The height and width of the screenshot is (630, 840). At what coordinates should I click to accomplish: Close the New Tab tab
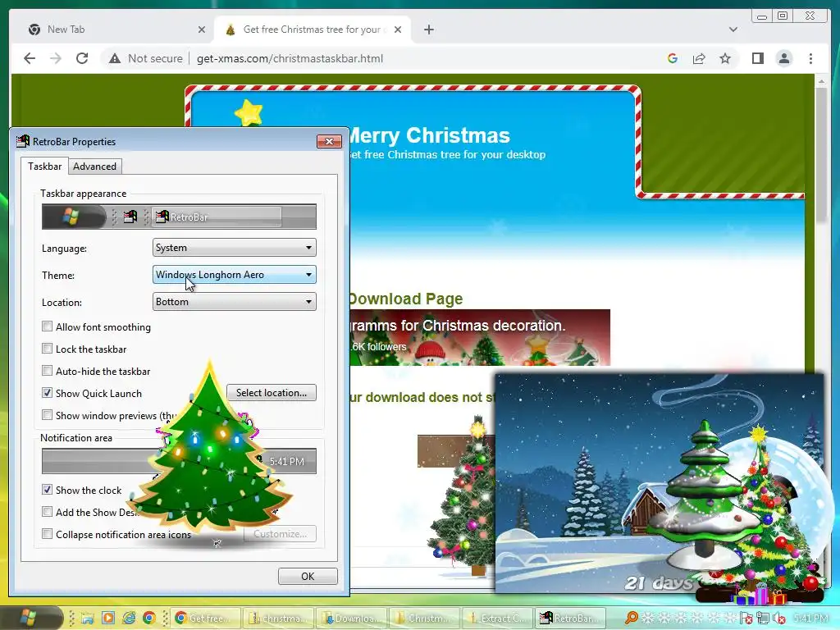(202, 30)
